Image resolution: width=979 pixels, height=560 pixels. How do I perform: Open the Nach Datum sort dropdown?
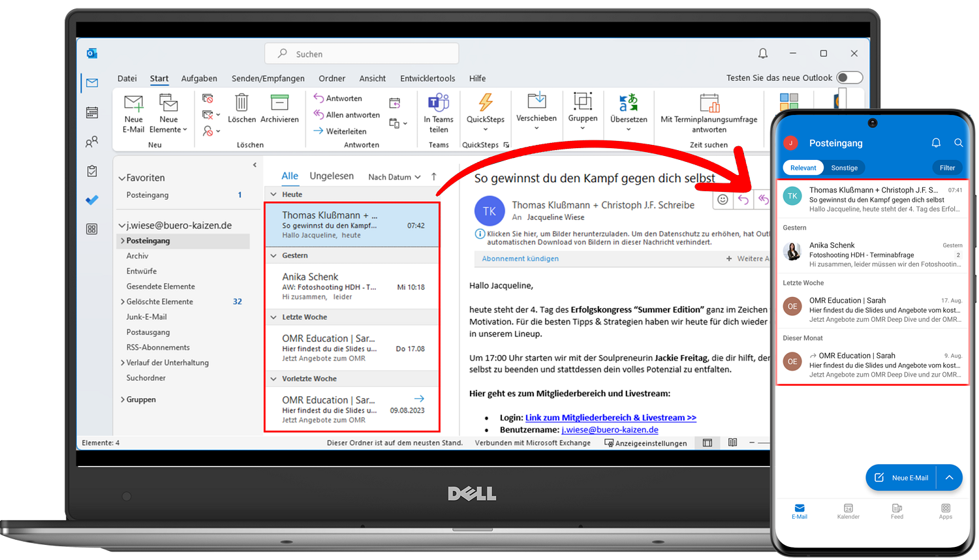point(394,177)
